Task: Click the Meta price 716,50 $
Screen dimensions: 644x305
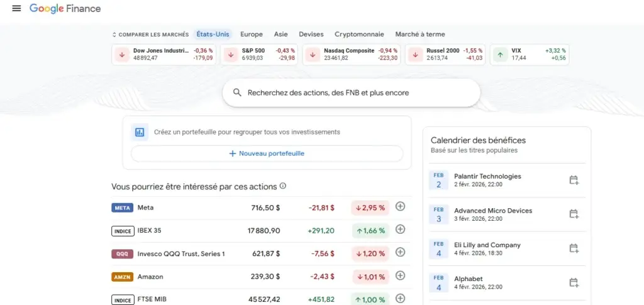Action: click(x=266, y=208)
